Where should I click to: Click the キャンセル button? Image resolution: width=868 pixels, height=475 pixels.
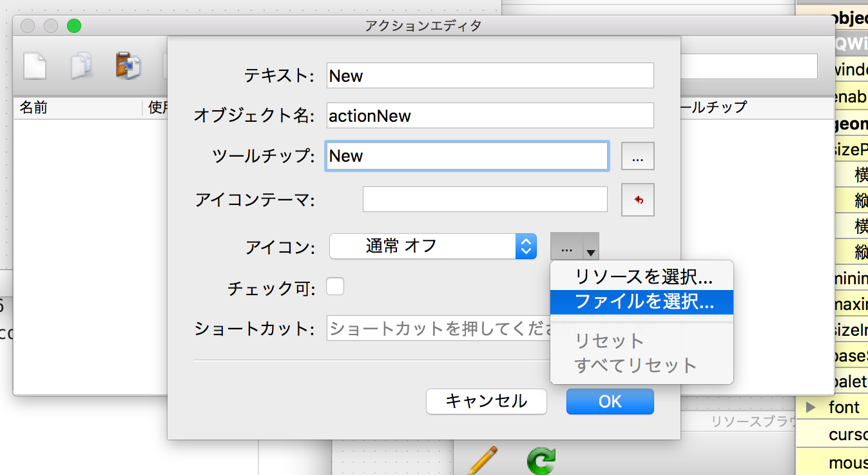click(x=487, y=402)
